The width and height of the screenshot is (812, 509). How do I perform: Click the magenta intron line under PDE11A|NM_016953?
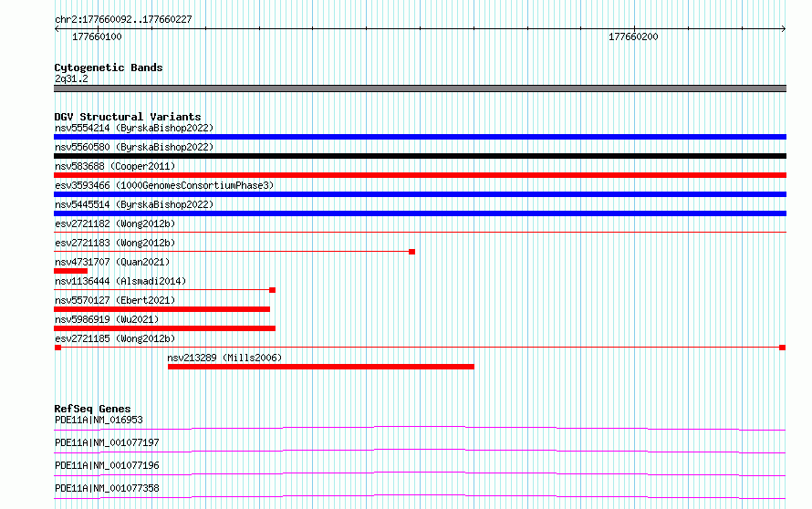(x=420, y=428)
